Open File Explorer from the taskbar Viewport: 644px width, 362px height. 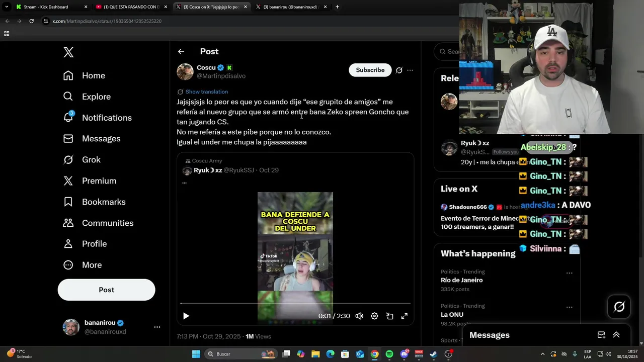coord(315,354)
